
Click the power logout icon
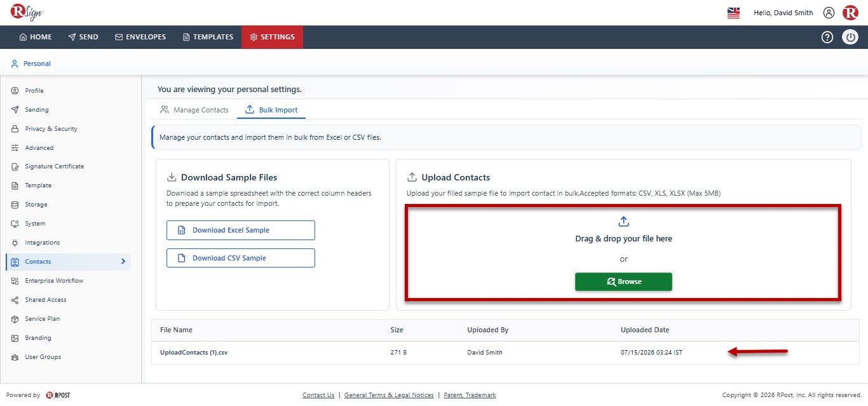850,37
